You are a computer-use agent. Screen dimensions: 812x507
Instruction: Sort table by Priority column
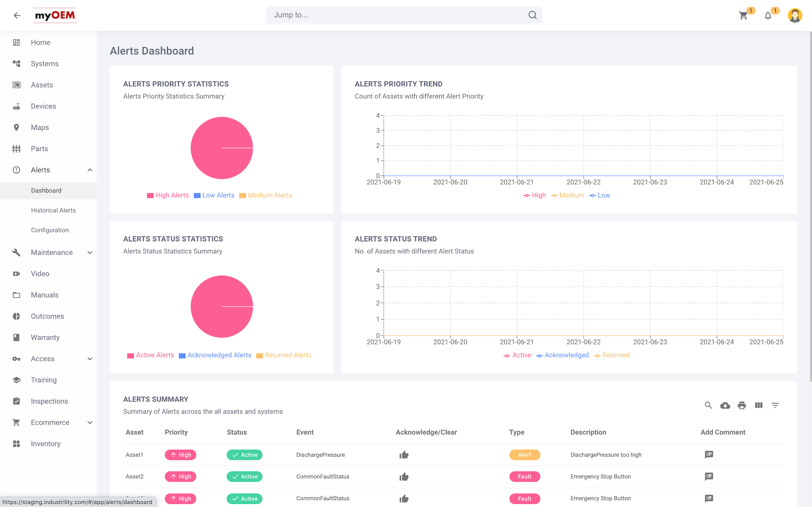(176, 432)
